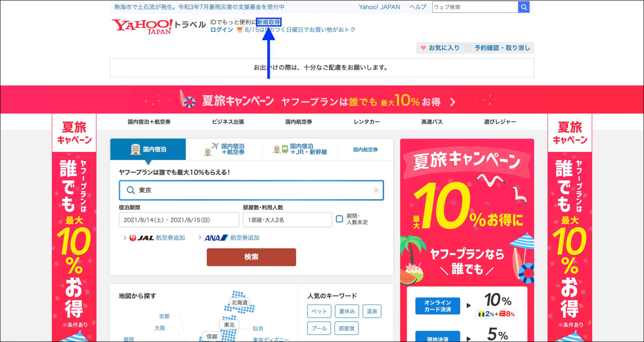
Task: Click the オンラインカード決済 badge
Action: tap(438, 306)
